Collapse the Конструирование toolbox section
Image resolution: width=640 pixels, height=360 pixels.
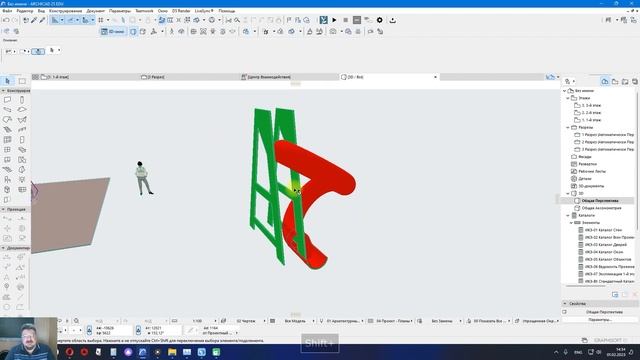coord(3,91)
